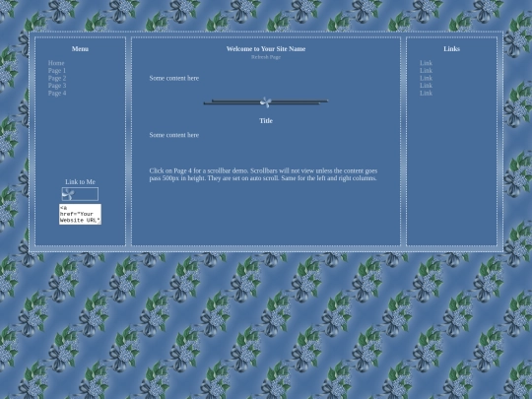Click the Link to Me label

(80, 182)
